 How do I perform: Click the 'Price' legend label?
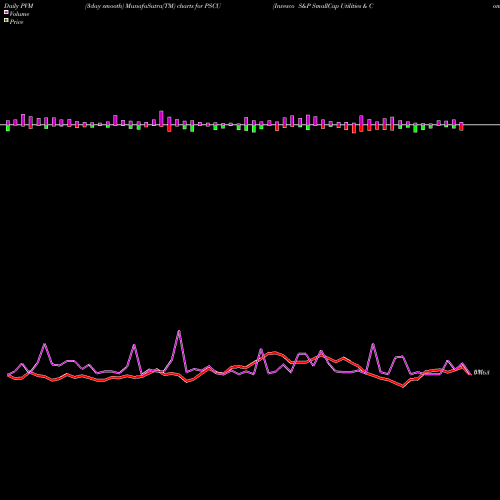(16, 22)
